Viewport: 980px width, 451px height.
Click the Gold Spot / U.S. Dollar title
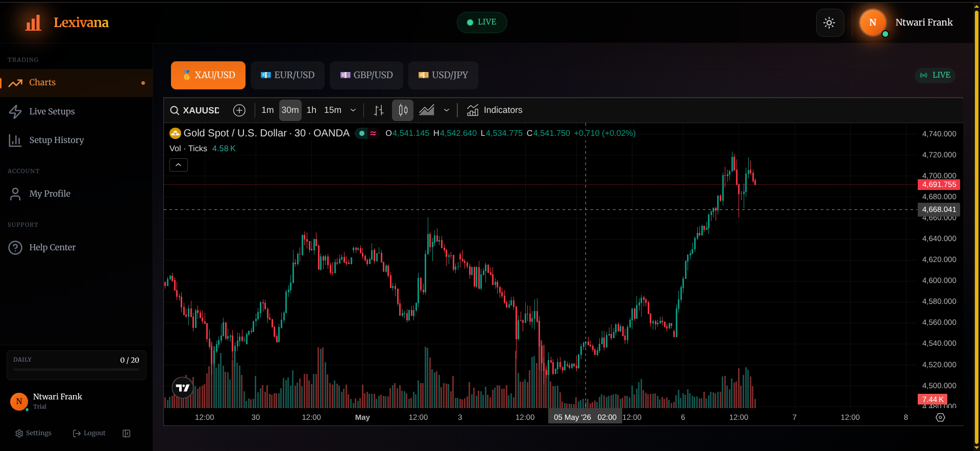pyautogui.click(x=266, y=133)
